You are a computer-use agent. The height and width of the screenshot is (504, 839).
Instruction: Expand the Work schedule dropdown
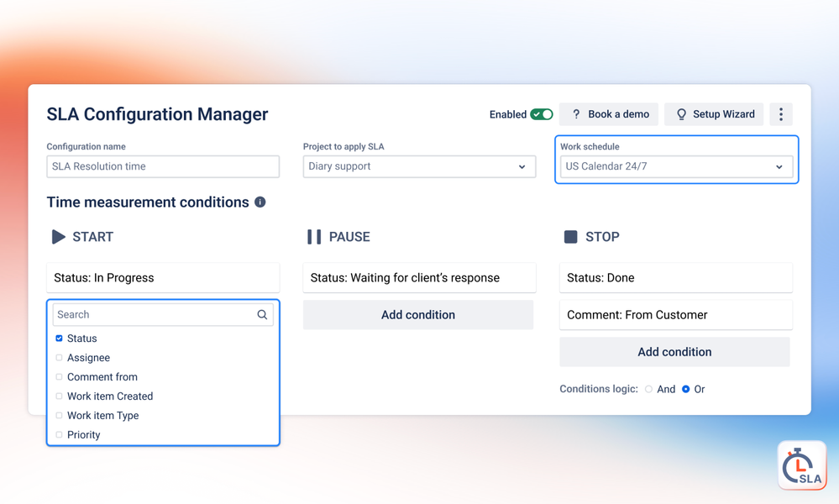(x=676, y=166)
